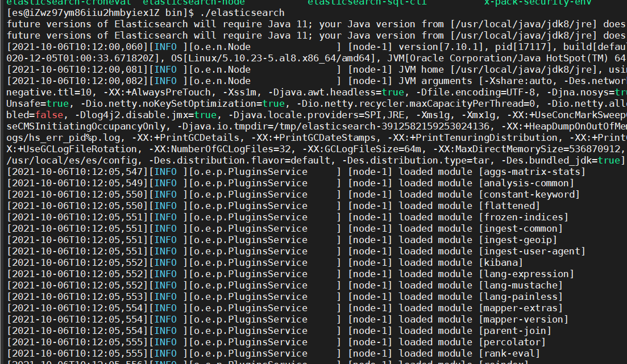This screenshot has width=627, height=364.
Task: Click module name [kibana]
Action: coord(501,262)
